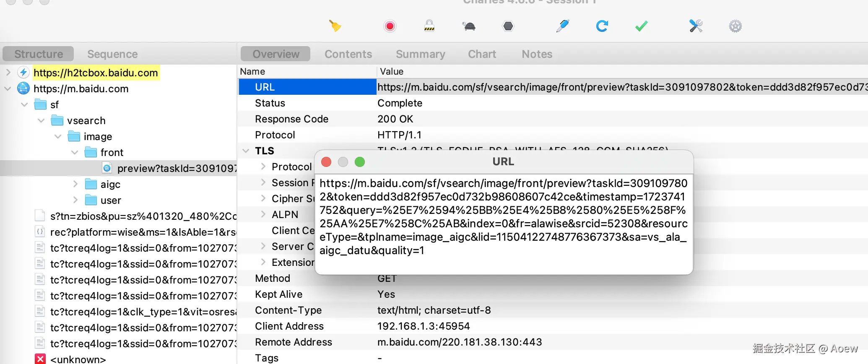The width and height of the screenshot is (868, 364).
Task: Click the Compose pen icon
Action: (563, 26)
